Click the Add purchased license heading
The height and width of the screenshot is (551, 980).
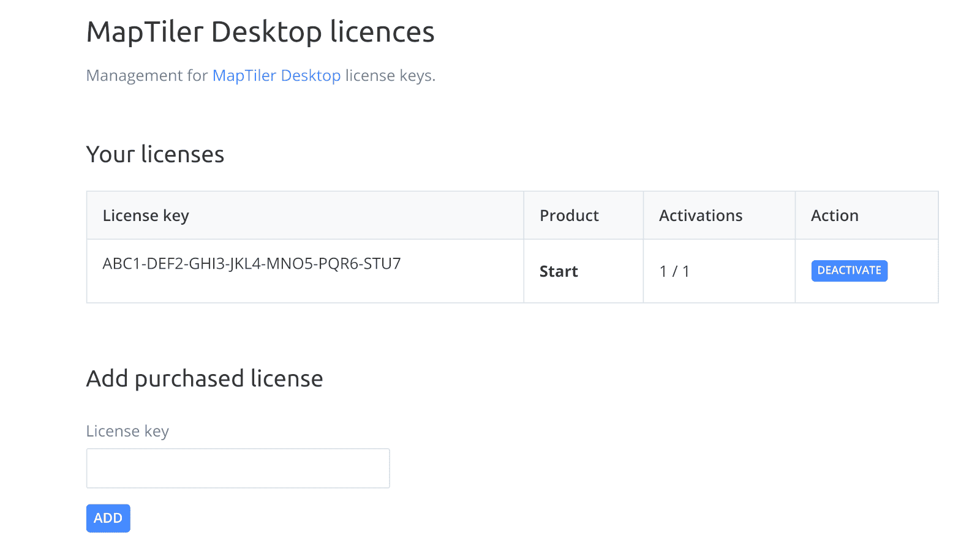click(x=205, y=378)
